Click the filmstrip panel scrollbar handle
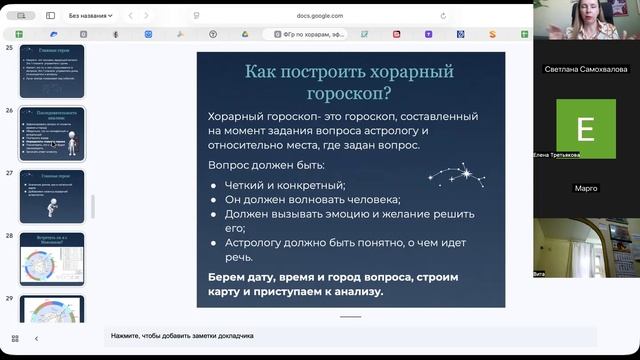 tap(93, 207)
